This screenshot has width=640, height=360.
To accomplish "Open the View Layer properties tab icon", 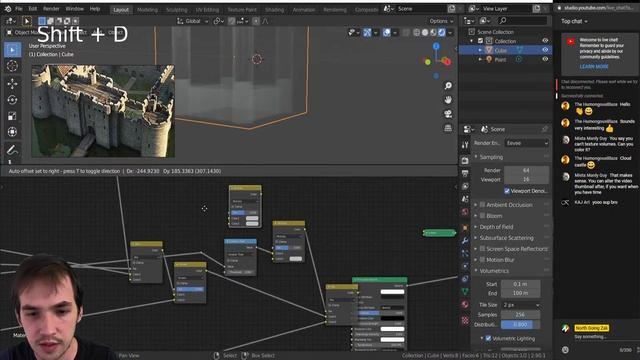I will [x=465, y=187].
